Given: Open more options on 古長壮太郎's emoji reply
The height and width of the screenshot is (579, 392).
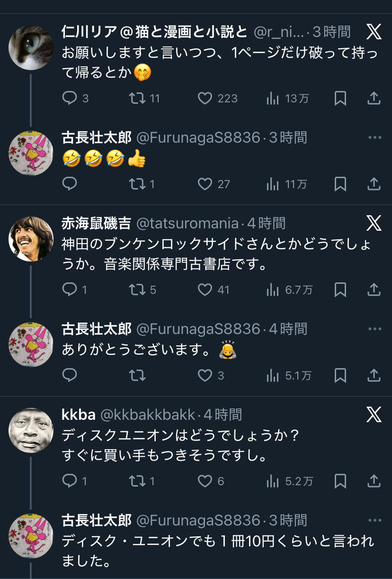Looking at the screenshot, I should coord(374,138).
